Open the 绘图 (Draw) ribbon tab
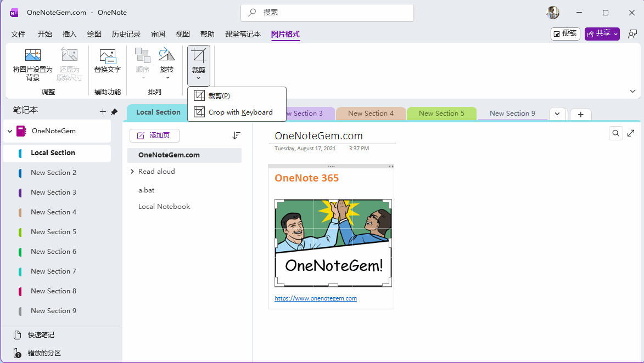Screen dimensions: 644x363 pyautogui.click(x=94, y=34)
